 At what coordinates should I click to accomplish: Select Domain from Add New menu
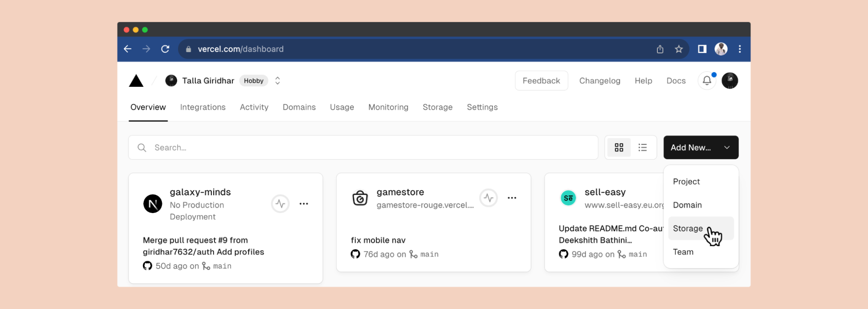coord(701,205)
